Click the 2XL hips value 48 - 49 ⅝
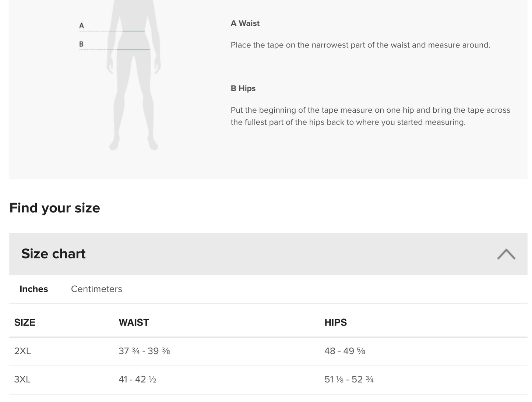532x402 pixels. [x=345, y=351]
